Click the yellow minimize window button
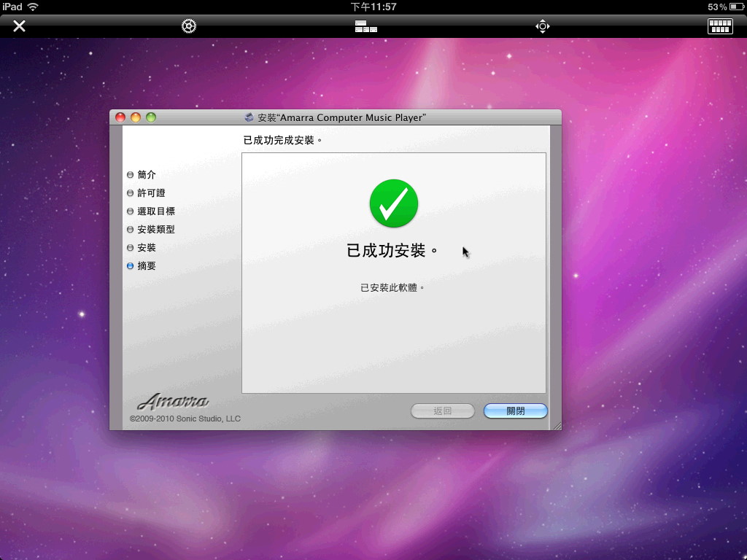This screenshot has height=560, width=747. (136, 117)
